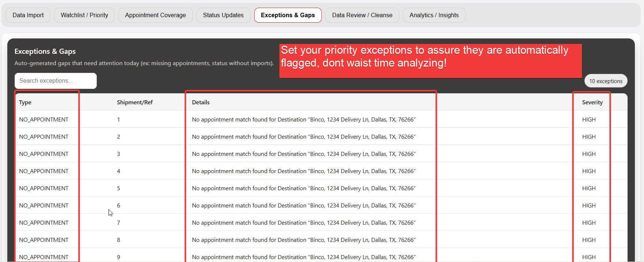Open the Data Import tab

[28, 15]
